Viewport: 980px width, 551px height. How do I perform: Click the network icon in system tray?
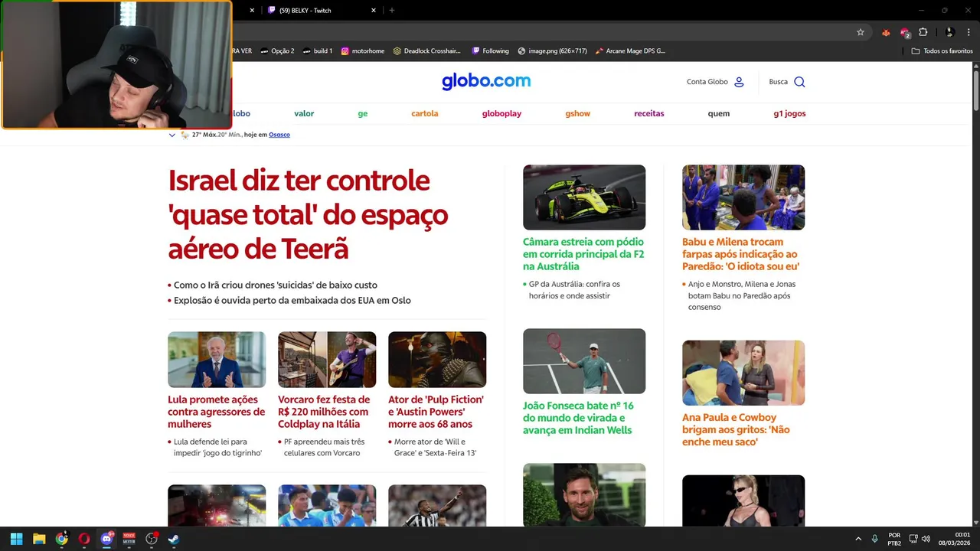913,539
